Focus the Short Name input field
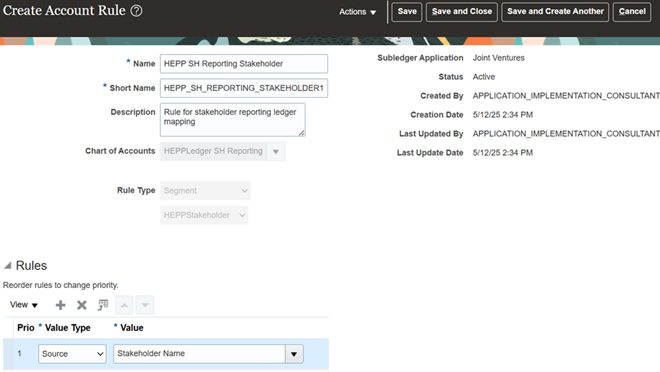Image resolution: width=660 pixels, height=372 pixels. (244, 88)
